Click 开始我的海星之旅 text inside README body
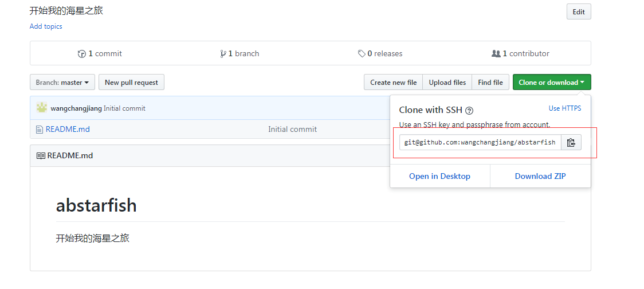This screenshot has height=289, width=644. tap(92, 239)
